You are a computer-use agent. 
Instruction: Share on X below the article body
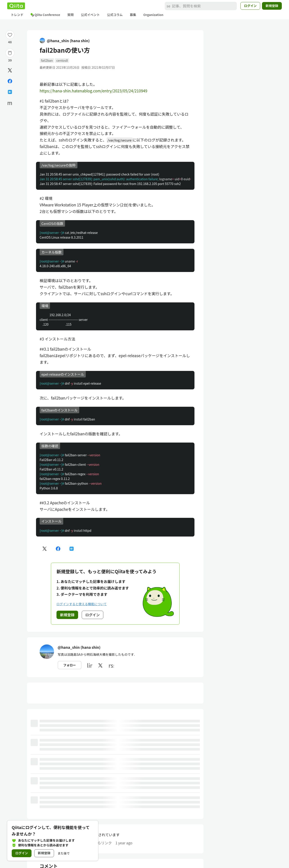point(44,548)
